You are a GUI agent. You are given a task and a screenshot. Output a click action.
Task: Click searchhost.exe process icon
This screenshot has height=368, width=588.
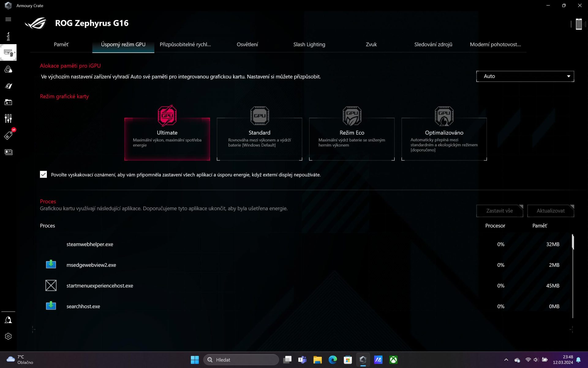51,306
